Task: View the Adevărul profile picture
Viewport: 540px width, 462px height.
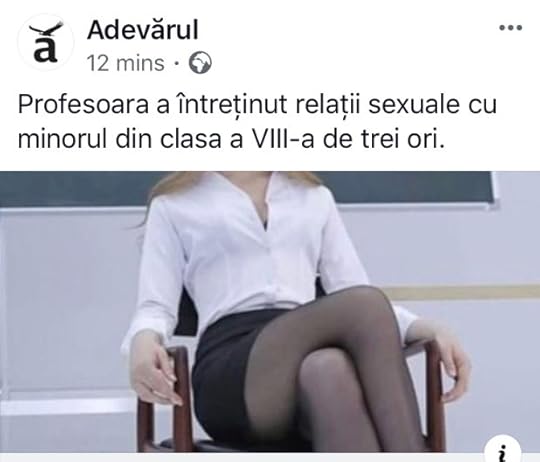Action: 46,42
